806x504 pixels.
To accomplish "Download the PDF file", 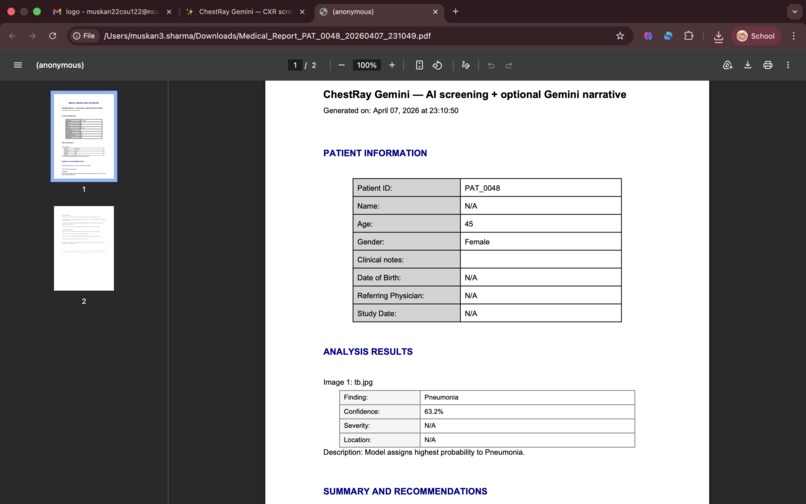I will (747, 65).
